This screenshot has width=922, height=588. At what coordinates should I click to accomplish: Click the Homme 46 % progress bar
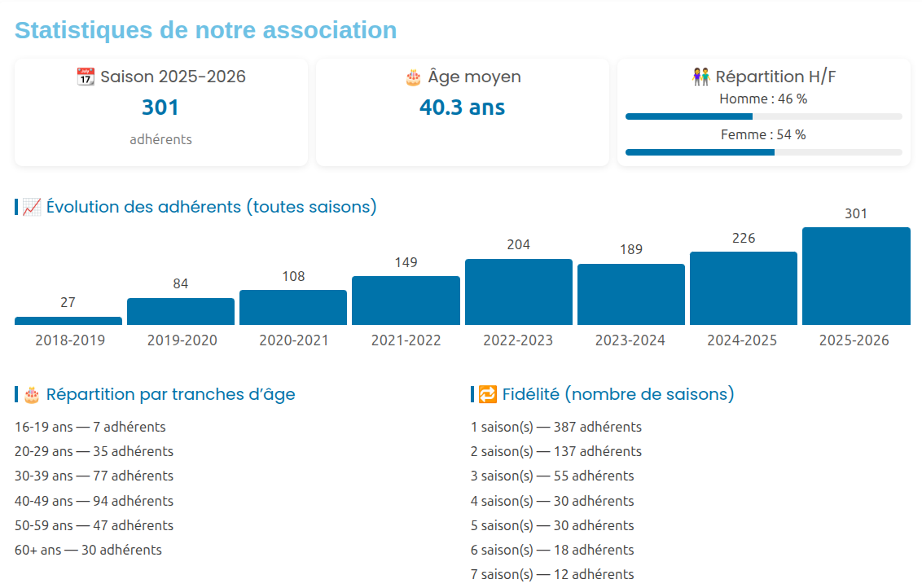(763, 116)
